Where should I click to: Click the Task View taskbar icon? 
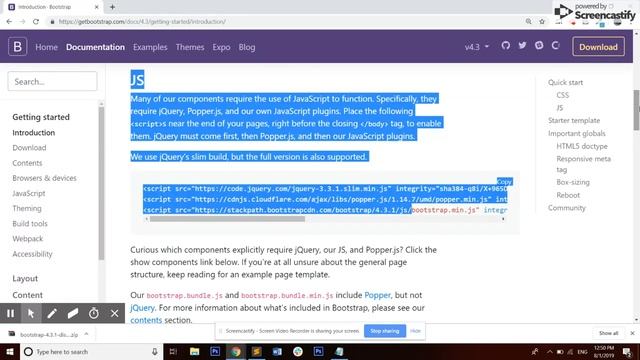pos(173,351)
